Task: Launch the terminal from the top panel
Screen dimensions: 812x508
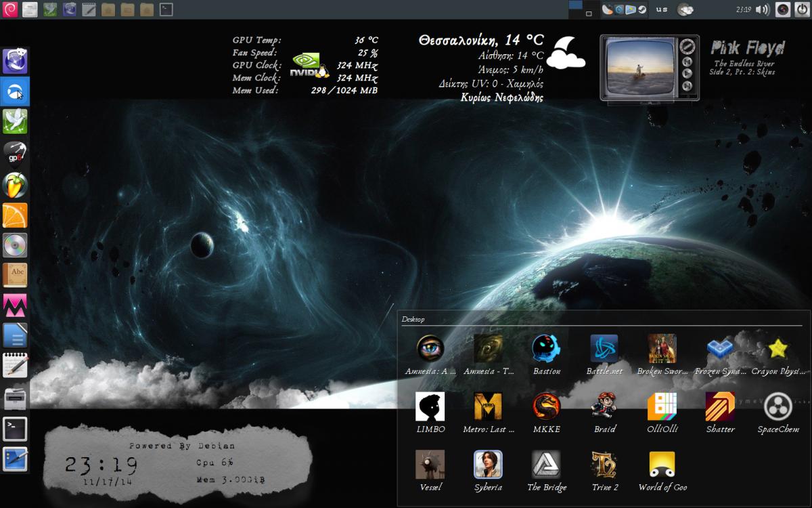Action: (166, 9)
